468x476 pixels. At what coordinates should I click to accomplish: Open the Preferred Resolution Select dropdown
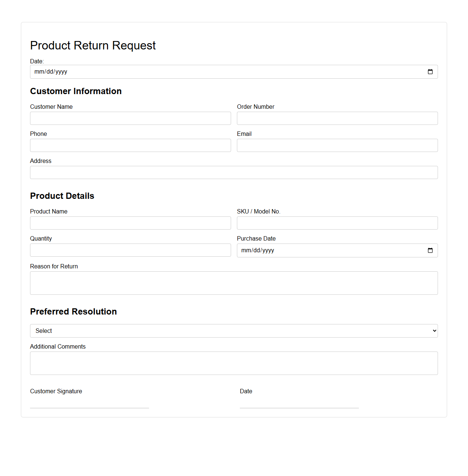234,331
